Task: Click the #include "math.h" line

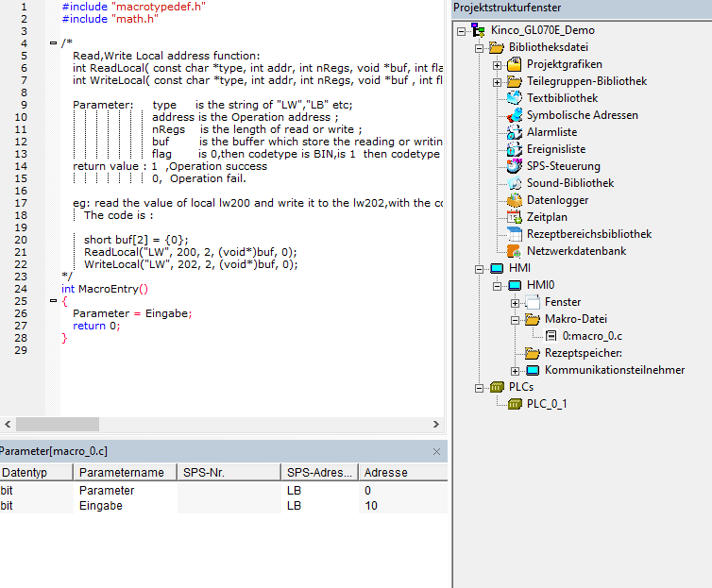Action: (110, 19)
